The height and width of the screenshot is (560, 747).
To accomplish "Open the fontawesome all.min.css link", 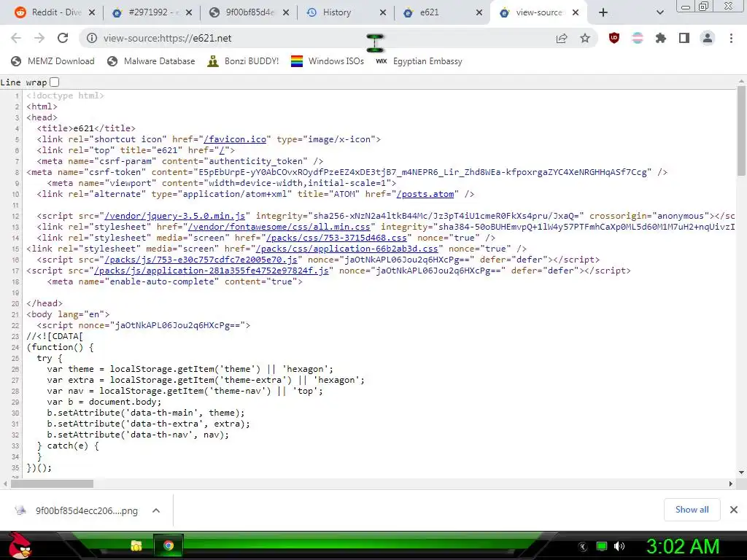I will coord(279,227).
